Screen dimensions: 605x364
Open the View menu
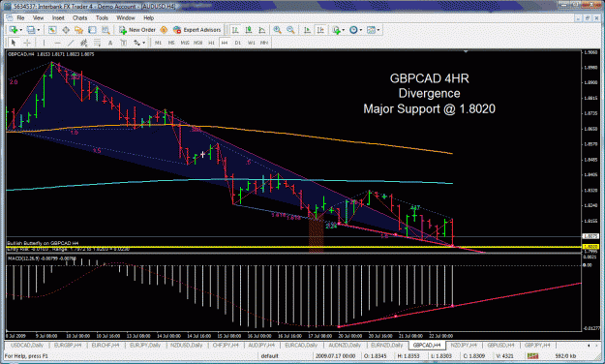pyautogui.click(x=38, y=17)
